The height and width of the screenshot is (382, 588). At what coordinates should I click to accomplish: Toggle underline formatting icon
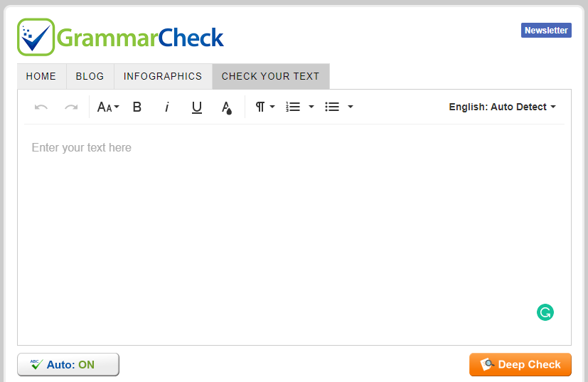click(x=197, y=107)
